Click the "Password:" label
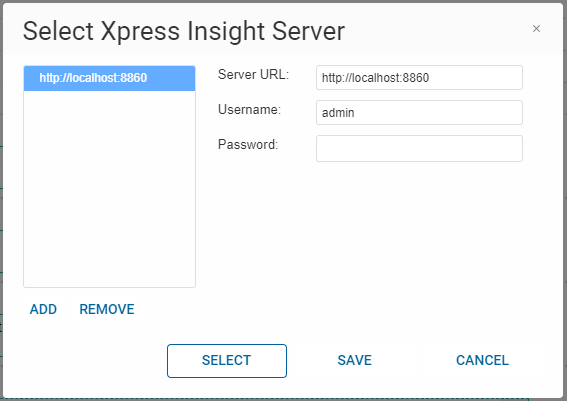This screenshot has width=567, height=401. pyautogui.click(x=248, y=145)
